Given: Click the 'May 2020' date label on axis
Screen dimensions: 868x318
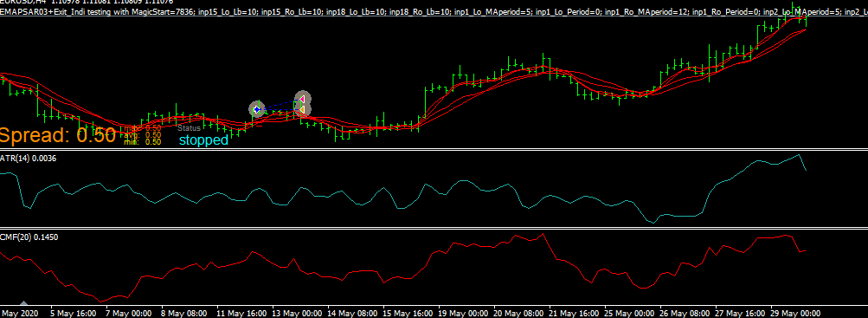Looking at the screenshot, I should coord(21,313).
